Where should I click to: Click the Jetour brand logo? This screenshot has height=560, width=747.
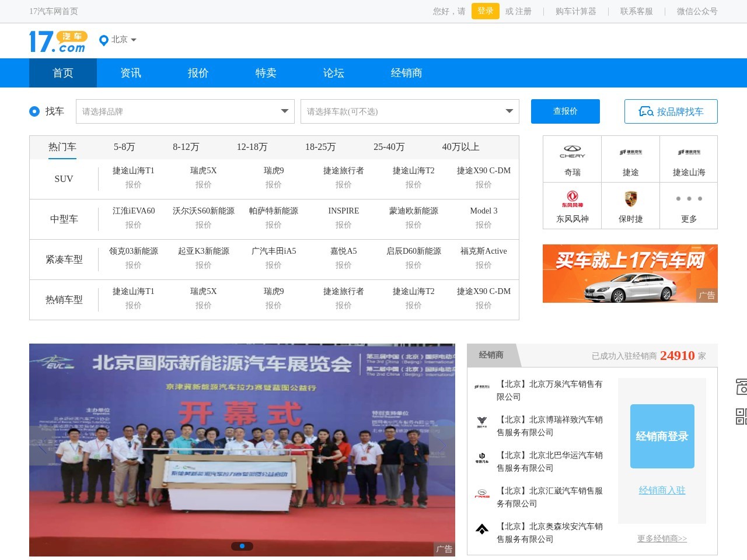tap(630, 152)
